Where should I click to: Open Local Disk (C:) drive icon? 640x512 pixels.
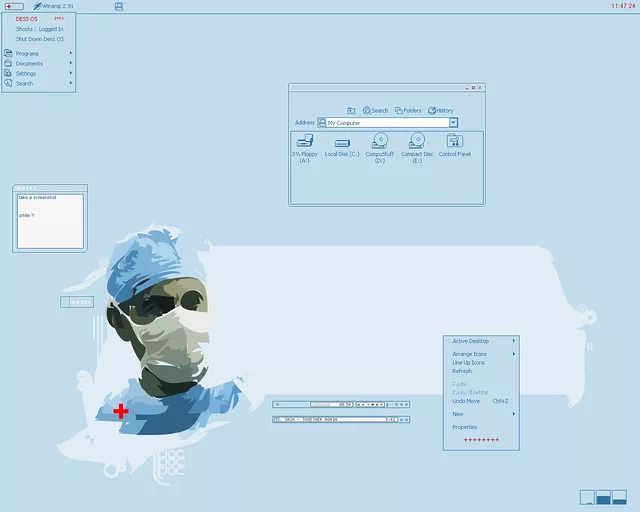click(342, 142)
